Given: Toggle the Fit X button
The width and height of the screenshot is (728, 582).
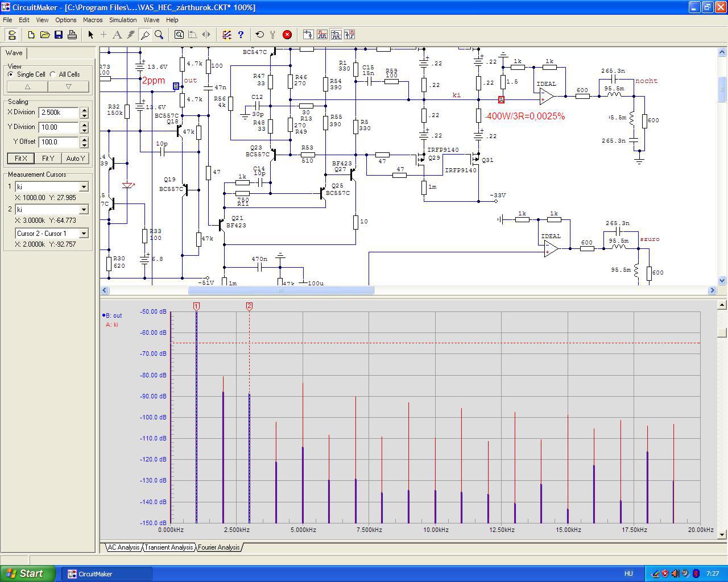Looking at the screenshot, I should [20, 159].
